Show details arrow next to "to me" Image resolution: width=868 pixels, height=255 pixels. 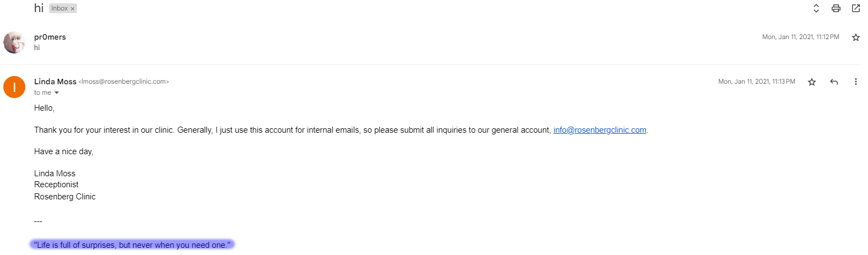(x=57, y=93)
